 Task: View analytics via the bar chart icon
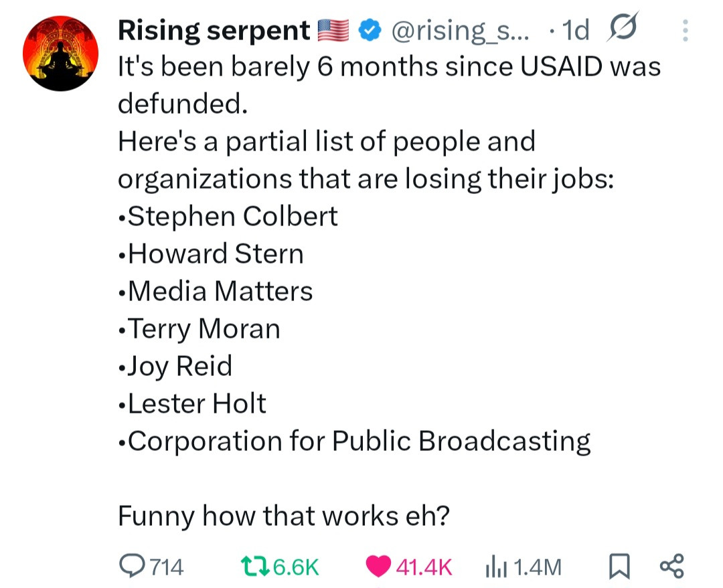pyautogui.click(x=493, y=567)
